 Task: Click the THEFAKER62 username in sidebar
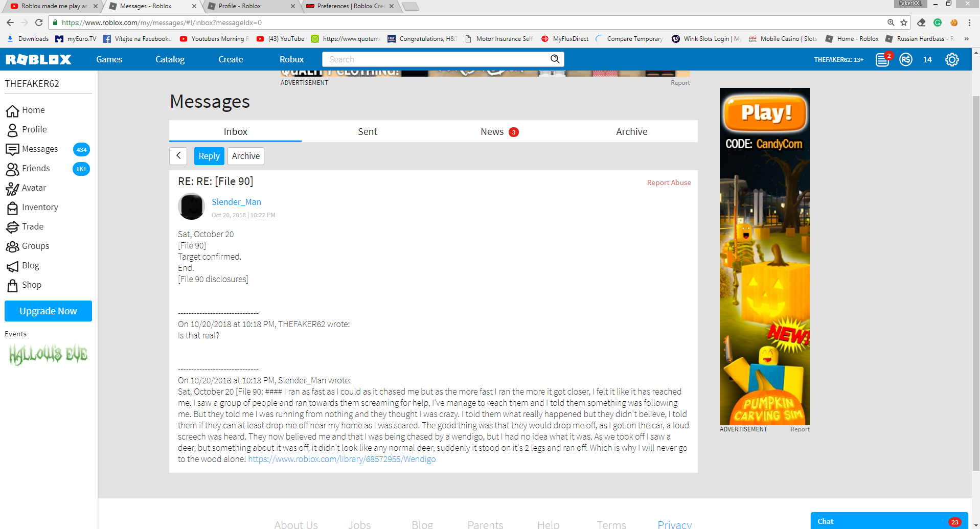32,84
